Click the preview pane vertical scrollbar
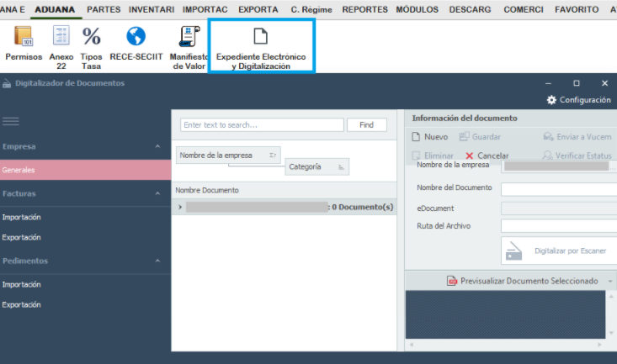Image resolution: width=617 pixels, height=364 pixels. (611, 314)
